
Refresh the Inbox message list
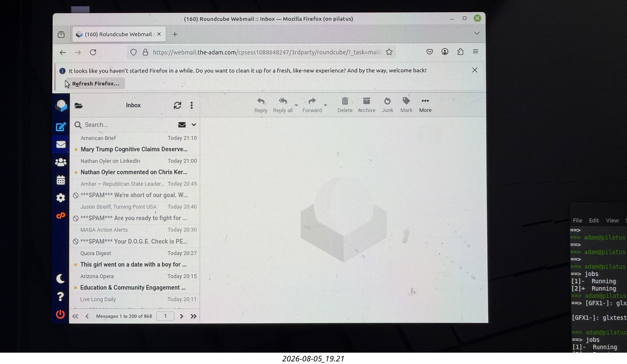click(x=177, y=105)
